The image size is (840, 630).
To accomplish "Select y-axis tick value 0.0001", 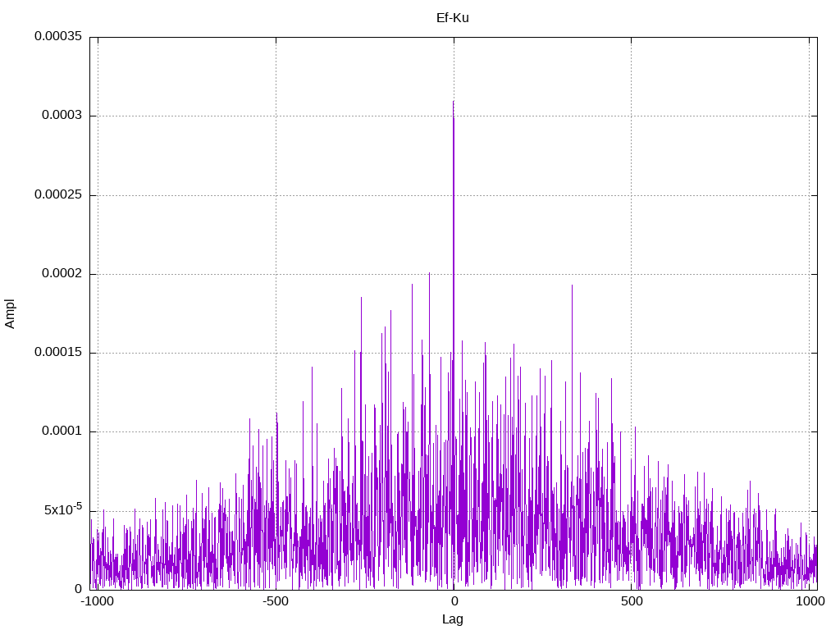I will pos(62,431).
